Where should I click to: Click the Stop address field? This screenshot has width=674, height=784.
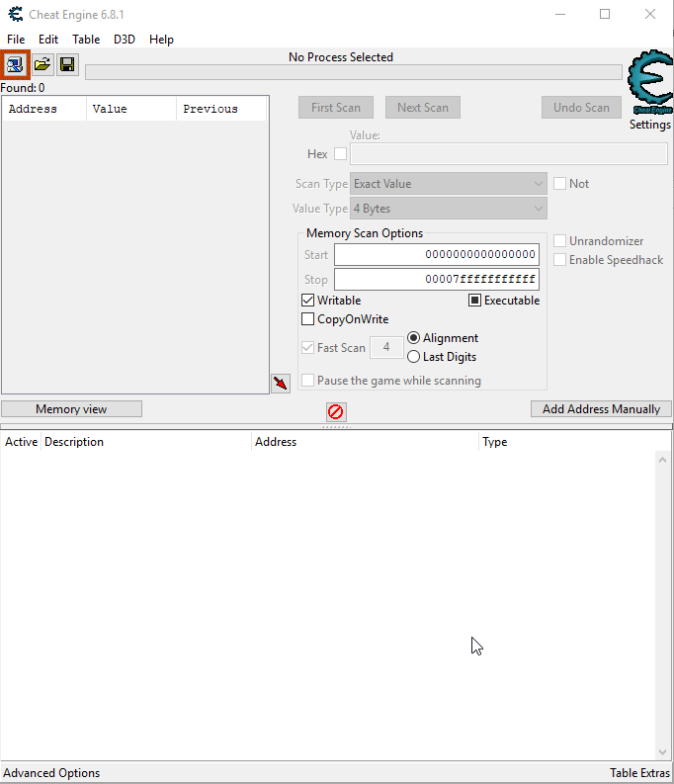point(437,279)
